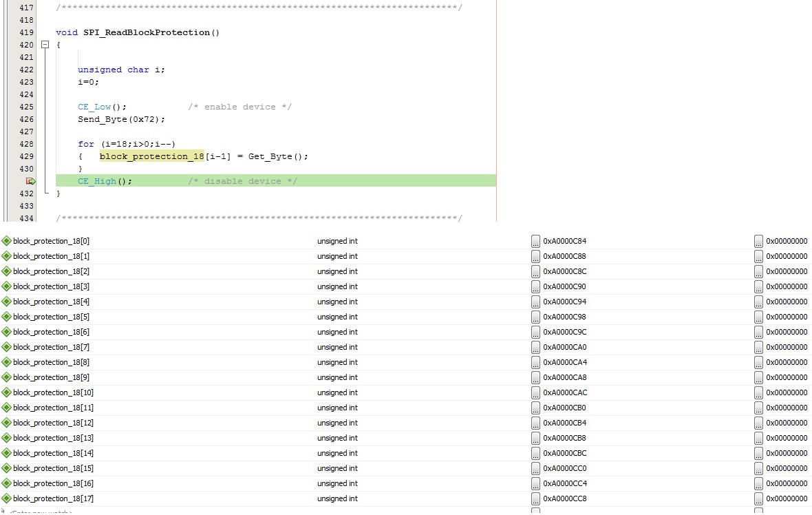Click the 0x00000000 value of block_protection_18[17]
812x515 pixels.
(x=787, y=498)
